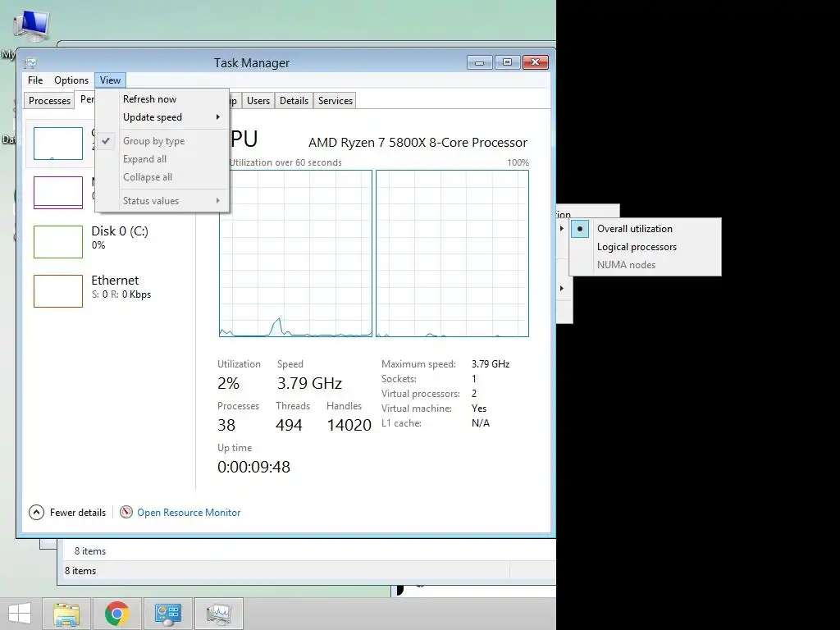The image size is (840, 630).
Task: Click the AMD Ryzen 7 5800X processor name
Action: pyautogui.click(x=418, y=143)
